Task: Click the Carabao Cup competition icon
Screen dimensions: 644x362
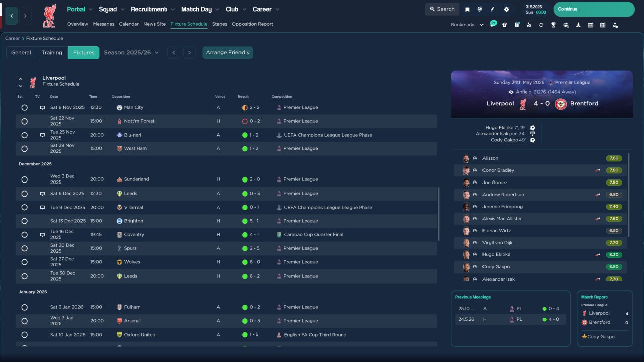Action: pos(279,234)
